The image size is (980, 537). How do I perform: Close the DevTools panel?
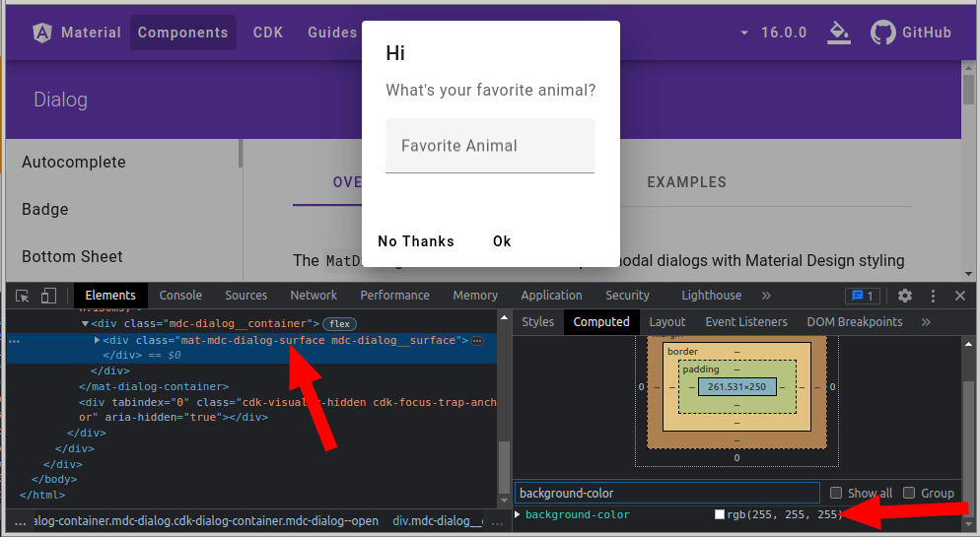point(960,296)
